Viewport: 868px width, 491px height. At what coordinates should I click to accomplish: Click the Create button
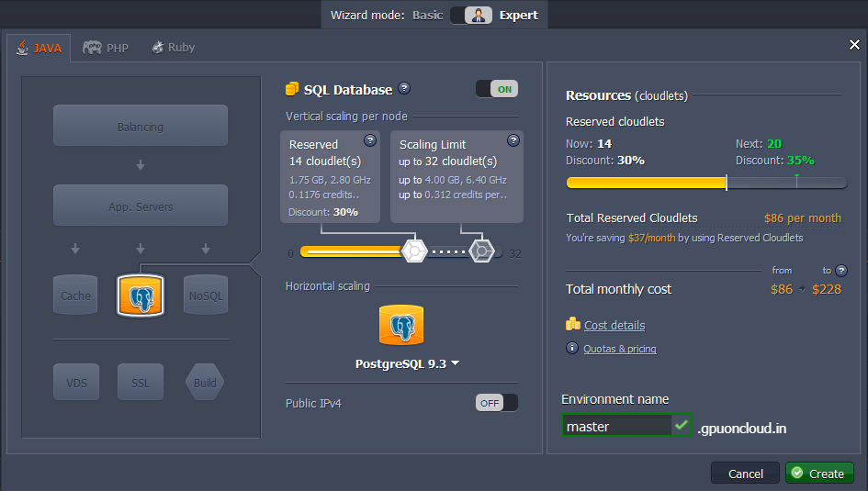pyautogui.click(x=818, y=474)
